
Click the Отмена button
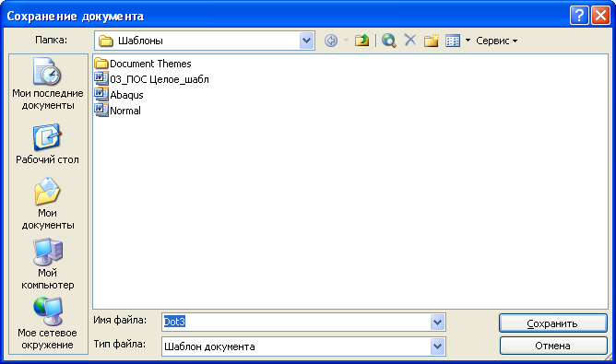coord(553,346)
